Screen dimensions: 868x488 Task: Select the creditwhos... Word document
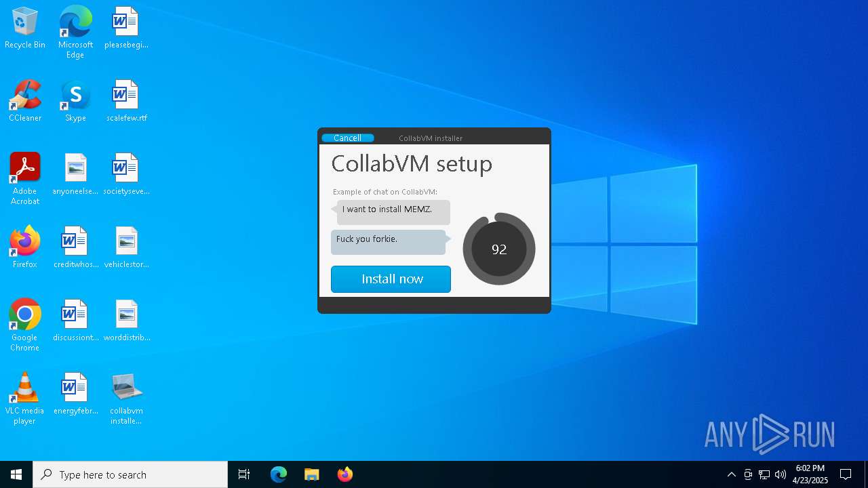click(x=75, y=248)
